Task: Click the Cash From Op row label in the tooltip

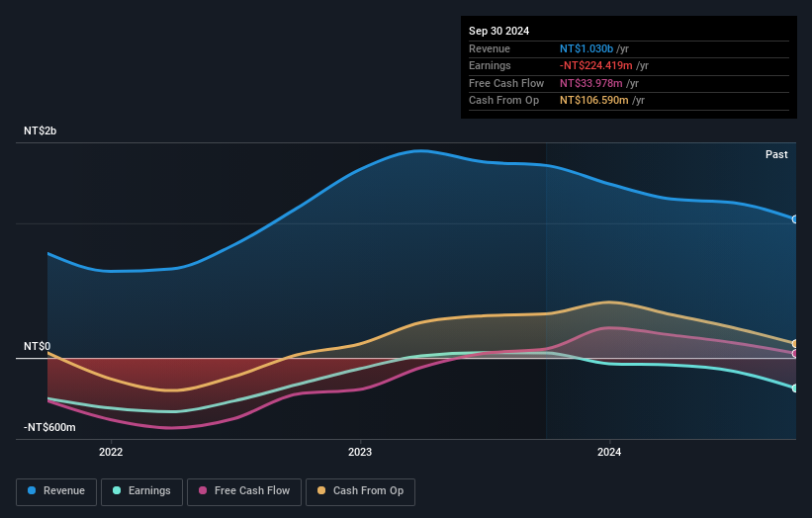Action: click(503, 101)
